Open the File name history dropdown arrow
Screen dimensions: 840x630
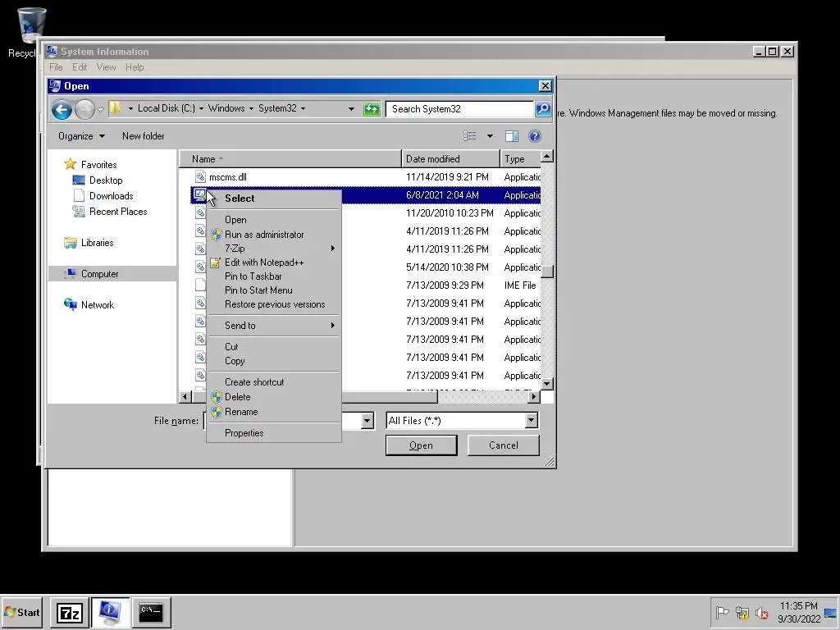[x=367, y=421]
